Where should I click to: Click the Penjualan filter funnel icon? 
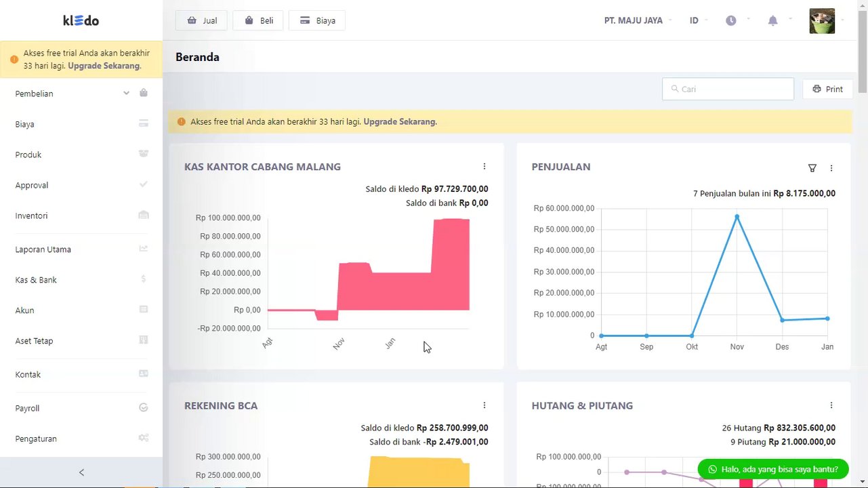[x=812, y=168]
